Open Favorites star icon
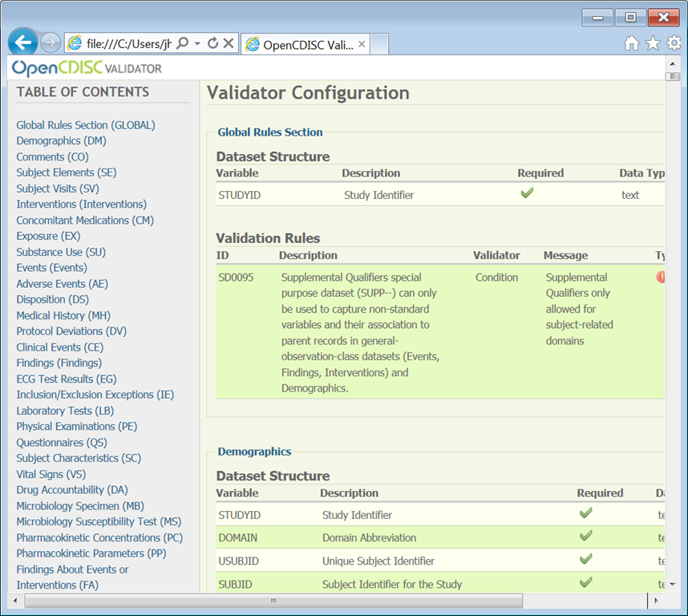 [x=653, y=43]
